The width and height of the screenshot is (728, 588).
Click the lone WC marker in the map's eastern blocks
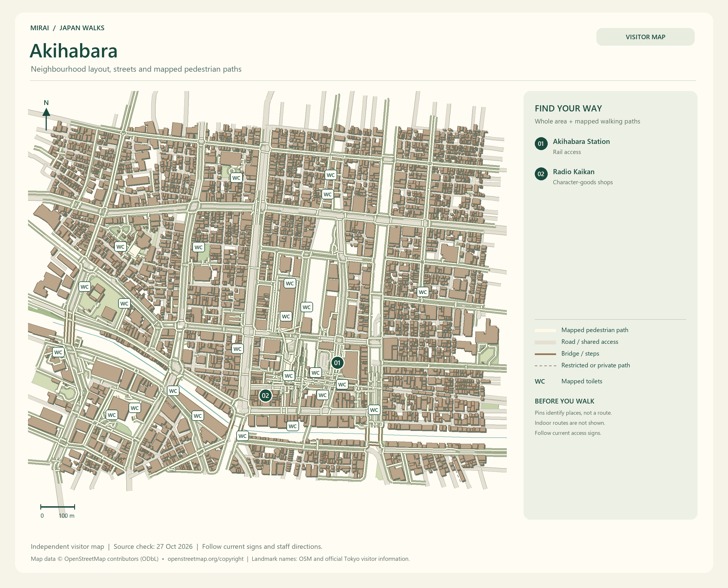coord(423,292)
